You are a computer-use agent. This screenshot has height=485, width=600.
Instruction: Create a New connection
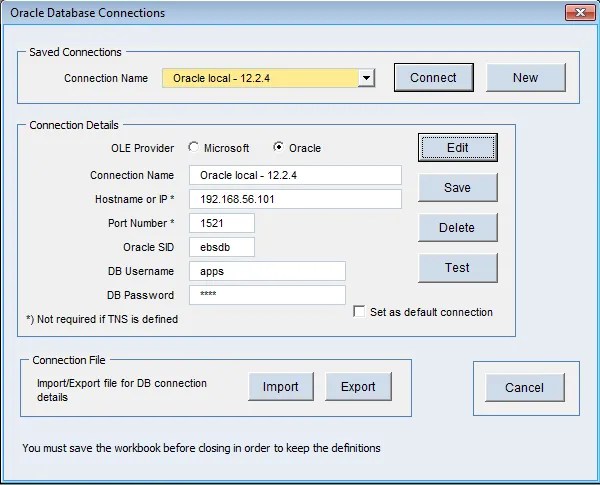525,78
